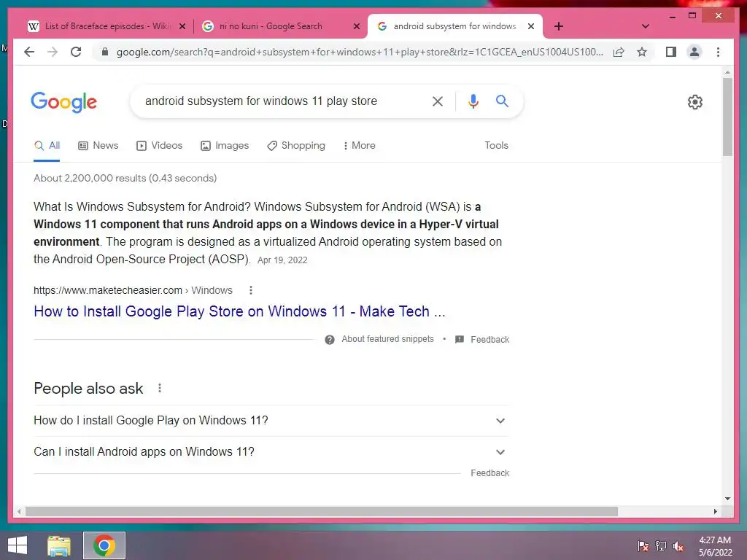The width and height of the screenshot is (747, 560).
Task: Open About featured snippets help
Action: 329,340
